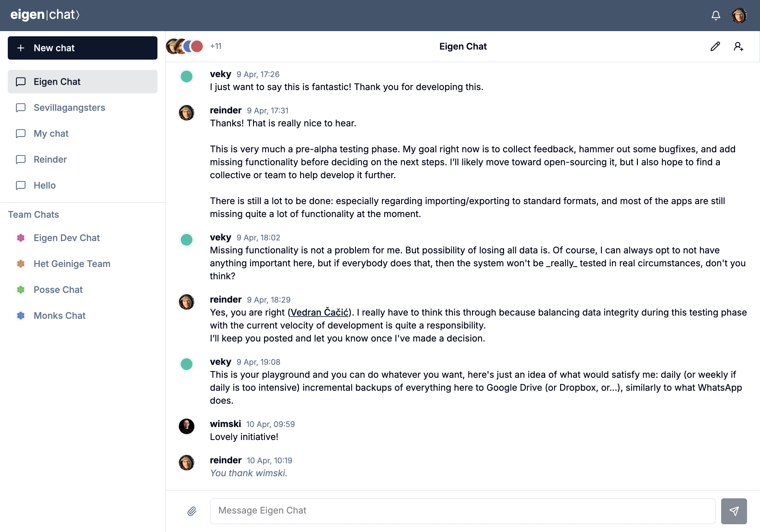Click the green Posse Chat team icon

pos(21,290)
